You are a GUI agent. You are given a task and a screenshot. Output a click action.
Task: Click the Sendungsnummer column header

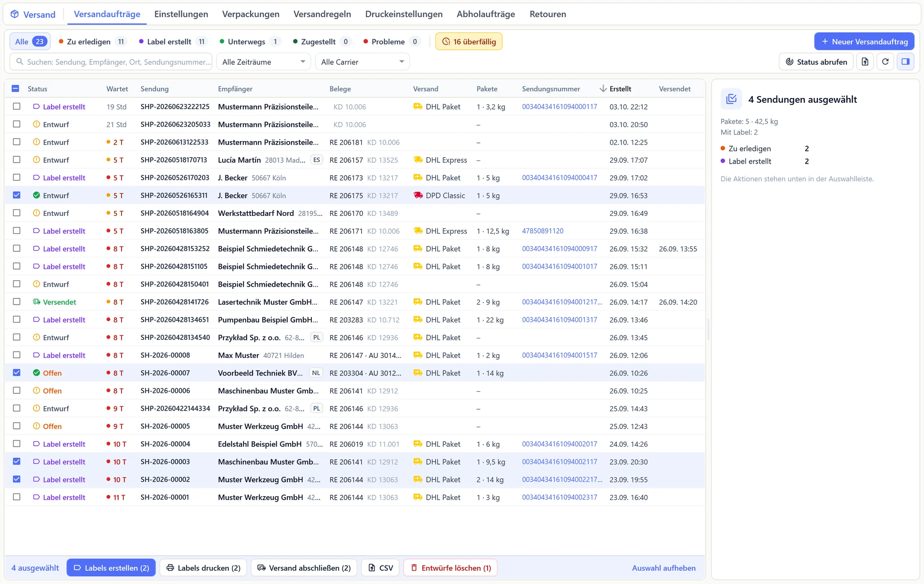[551, 89]
